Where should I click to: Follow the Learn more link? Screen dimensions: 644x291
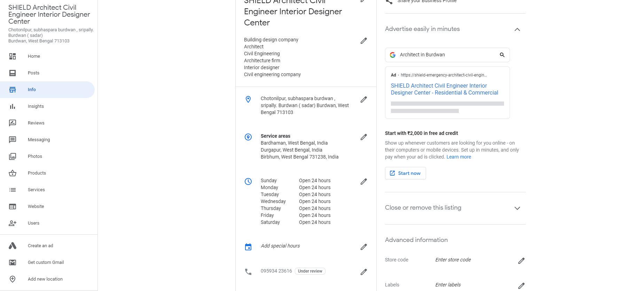click(458, 157)
